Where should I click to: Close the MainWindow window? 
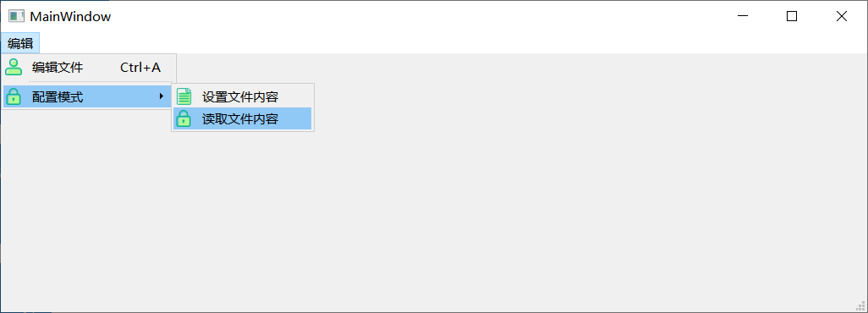click(x=842, y=16)
